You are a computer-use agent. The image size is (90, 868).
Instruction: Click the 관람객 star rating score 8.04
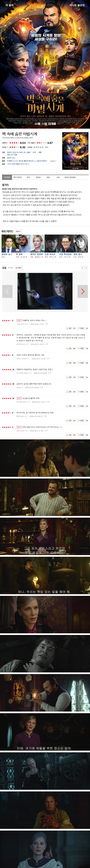point(23,143)
